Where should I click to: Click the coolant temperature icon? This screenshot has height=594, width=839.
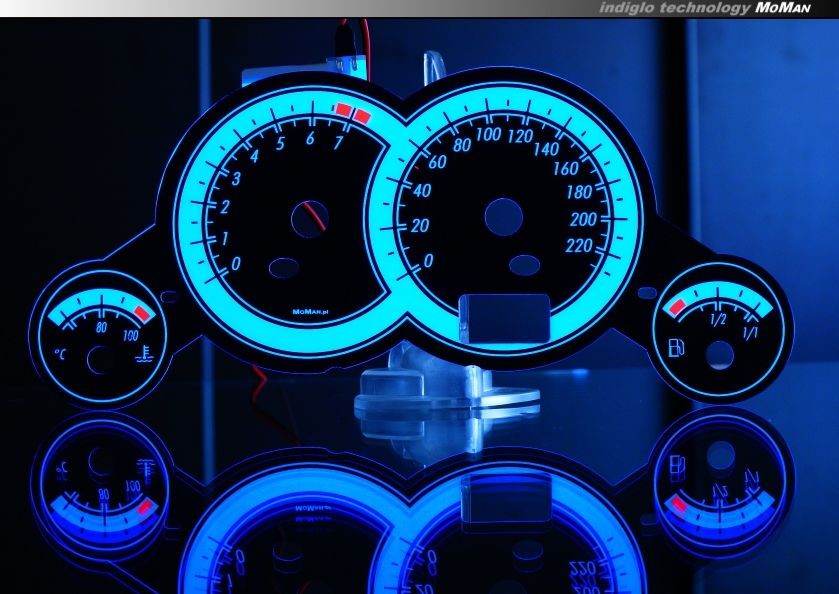point(142,354)
